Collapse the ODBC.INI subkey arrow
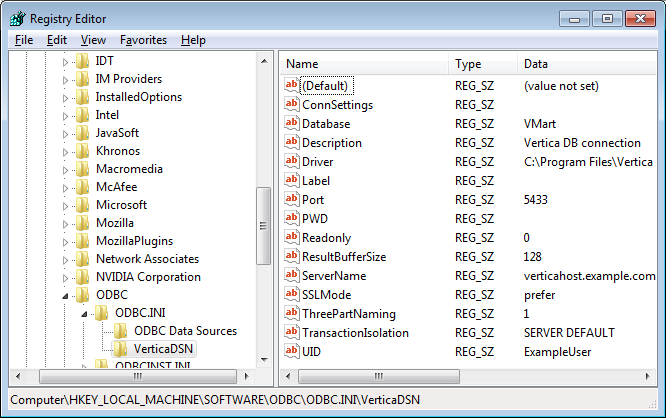 tap(85, 314)
